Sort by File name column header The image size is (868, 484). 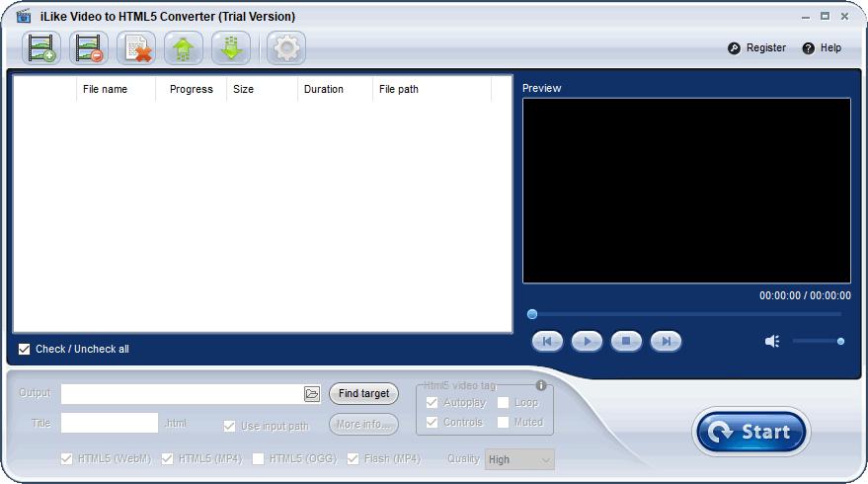[106, 89]
